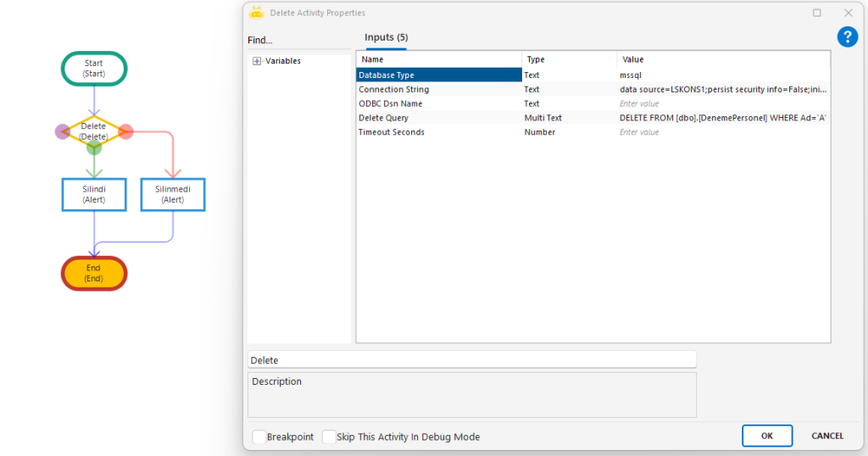Maximize the Delete Activity Properties window

pyautogui.click(x=817, y=13)
